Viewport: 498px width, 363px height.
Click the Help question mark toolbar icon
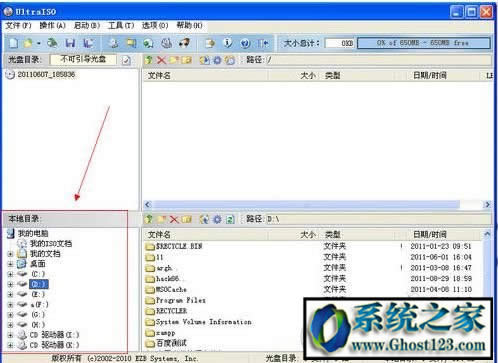point(245,43)
